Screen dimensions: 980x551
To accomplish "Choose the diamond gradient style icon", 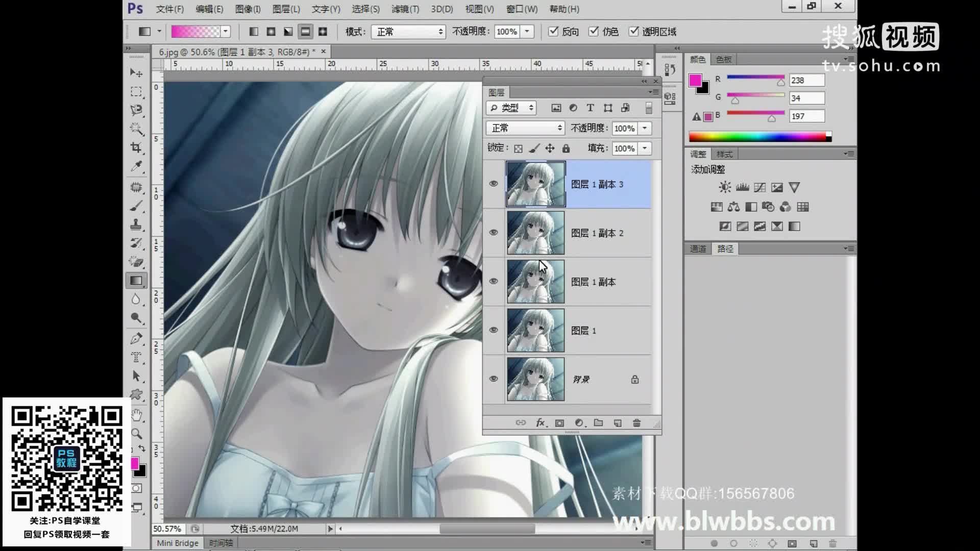I will (x=323, y=32).
